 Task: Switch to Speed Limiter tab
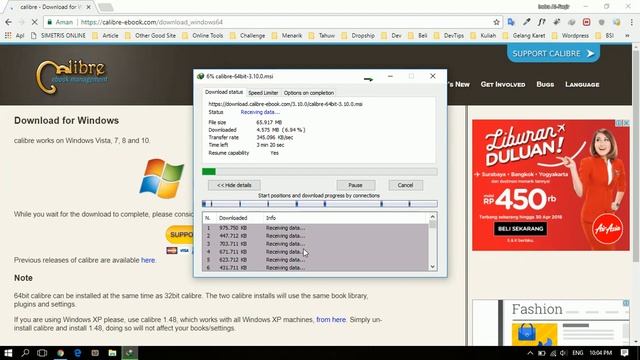coord(263,93)
